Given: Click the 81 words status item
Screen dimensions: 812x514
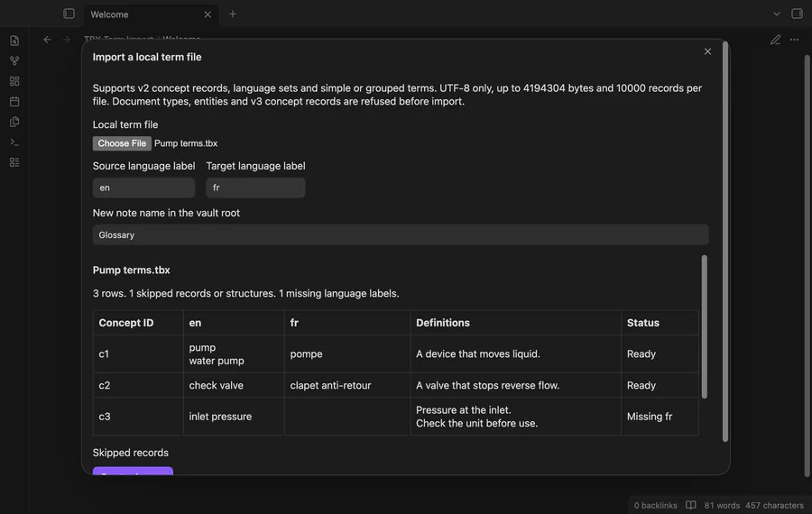Looking at the screenshot, I should click(722, 505).
